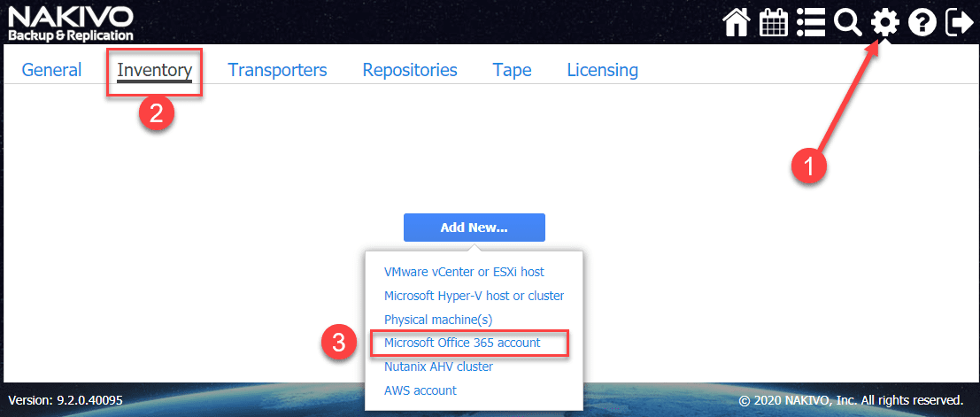Switch to the General tab

point(51,69)
